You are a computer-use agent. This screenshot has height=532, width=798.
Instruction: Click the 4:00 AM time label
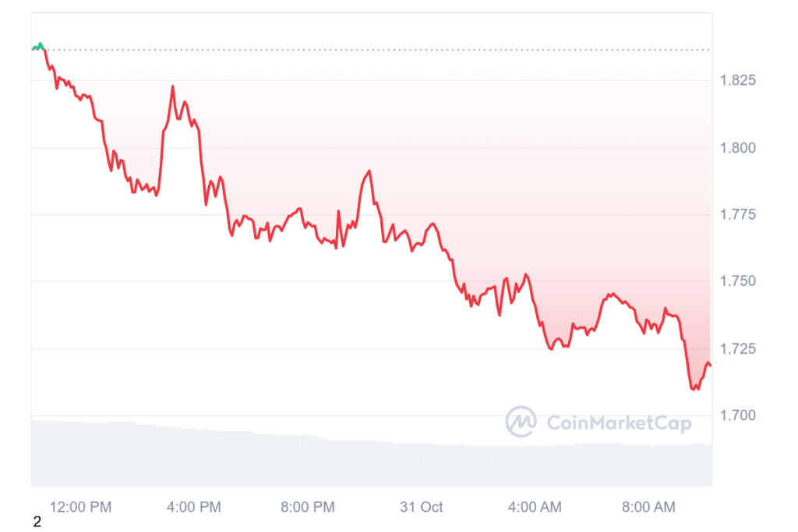click(533, 507)
